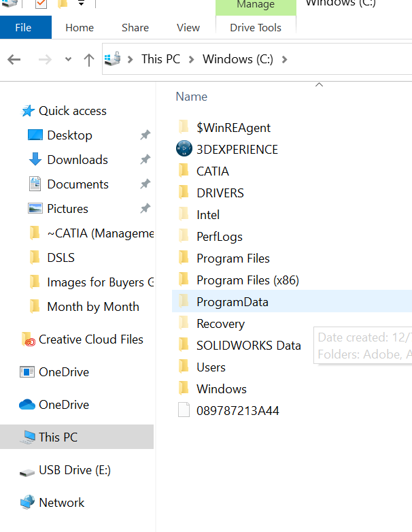Go back with the Back arrow

14,60
